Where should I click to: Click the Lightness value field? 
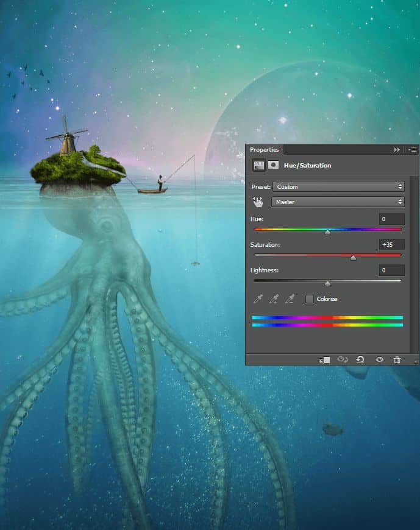coord(391,270)
